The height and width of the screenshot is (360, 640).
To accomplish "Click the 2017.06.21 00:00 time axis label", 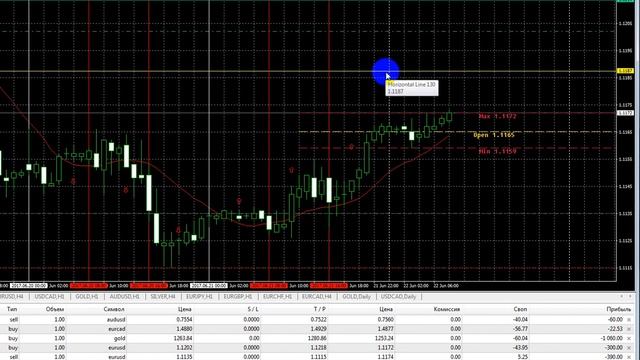I will pyautogui.click(x=209, y=286).
